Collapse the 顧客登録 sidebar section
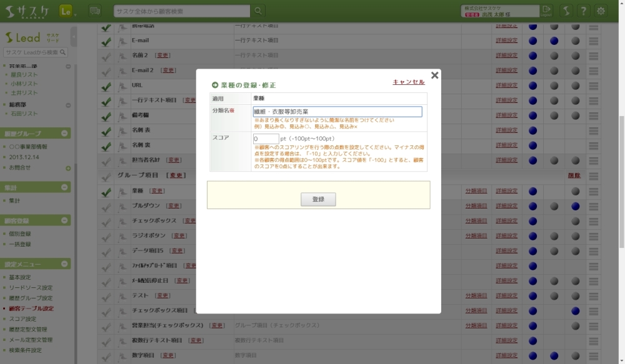Image resolution: width=625 pixels, height=364 pixels. pyautogui.click(x=64, y=220)
